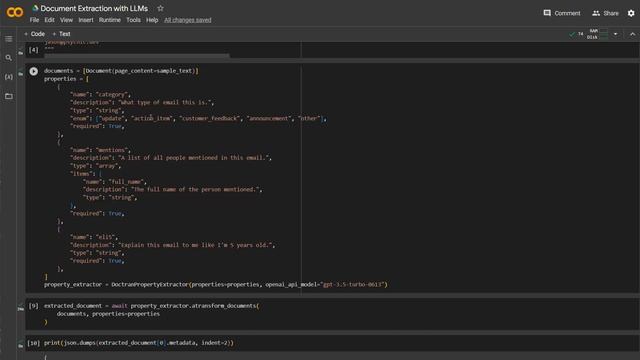Image resolution: width=640 pixels, height=360 pixels.
Task: Open the variables {x} sidebar
Action: 9,77
